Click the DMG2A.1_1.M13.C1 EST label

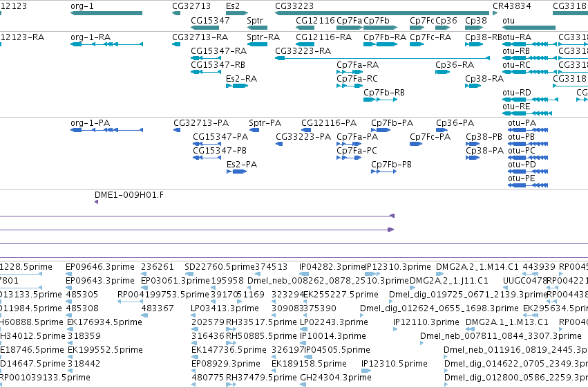pos(507,322)
